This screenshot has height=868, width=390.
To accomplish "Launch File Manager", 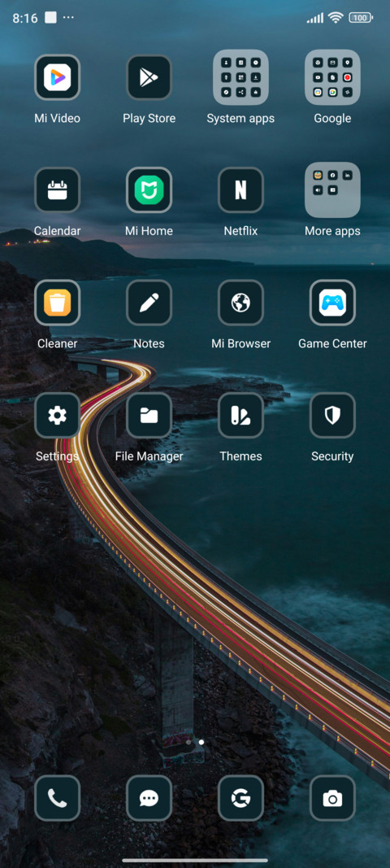I will (x=149, y=415).
